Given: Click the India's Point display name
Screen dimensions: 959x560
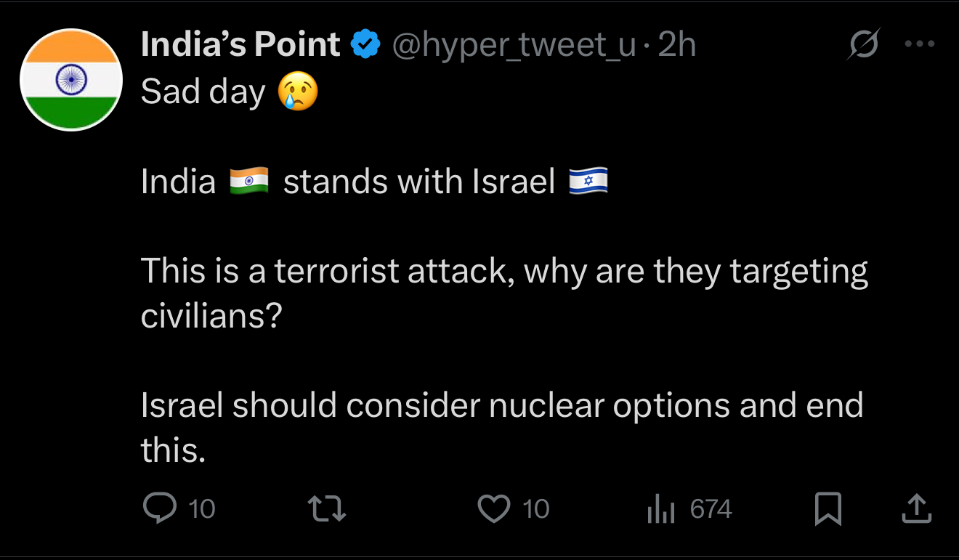Looking at the screenshot, I should click(240, 45).
